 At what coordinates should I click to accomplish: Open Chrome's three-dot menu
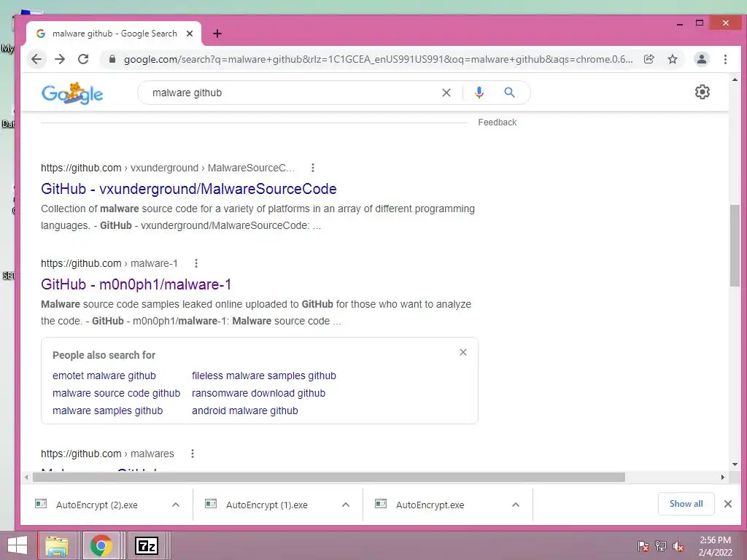725,59
